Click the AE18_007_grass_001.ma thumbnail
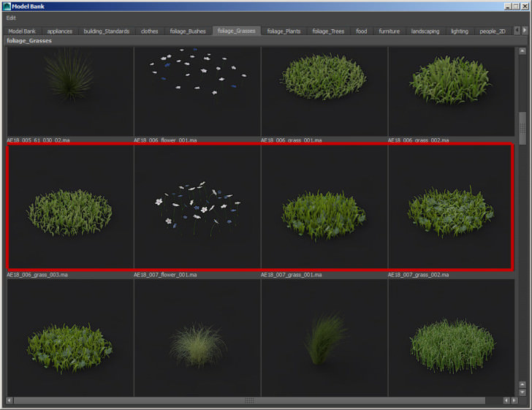Image resolution: width=532 pixels, height=410 pixels. click(x=324, y=208)
